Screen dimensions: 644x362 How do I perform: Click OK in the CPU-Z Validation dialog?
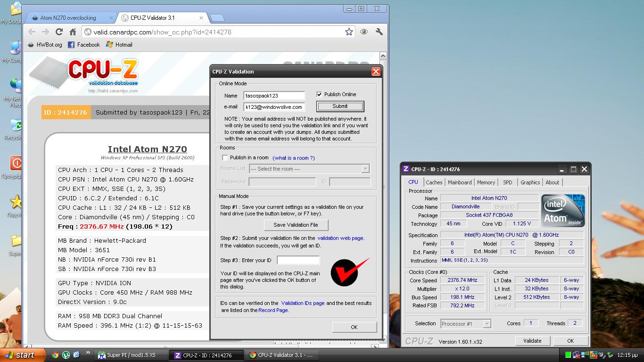354,327
